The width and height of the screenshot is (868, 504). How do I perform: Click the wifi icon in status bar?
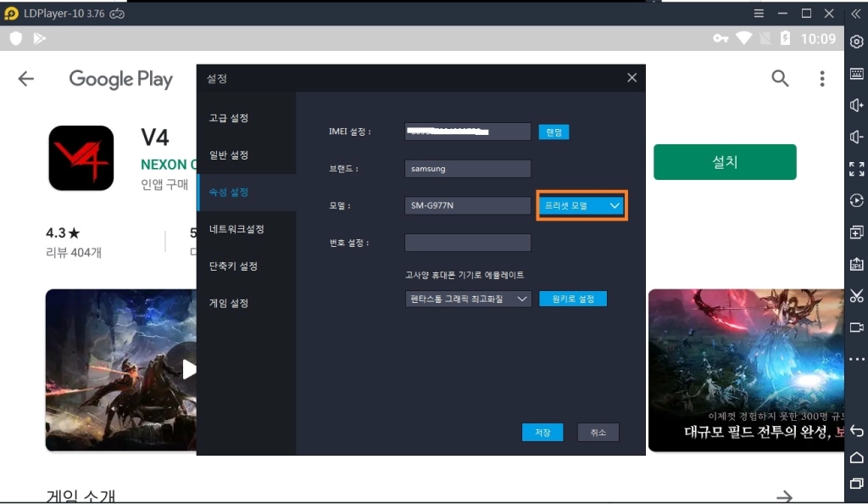(743, 38)
